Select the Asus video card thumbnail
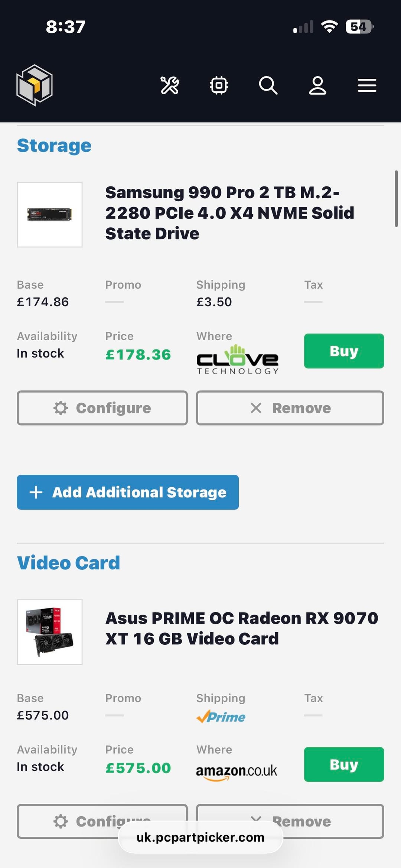This screenshot has height=868, width=401. (x=50, y=632)
